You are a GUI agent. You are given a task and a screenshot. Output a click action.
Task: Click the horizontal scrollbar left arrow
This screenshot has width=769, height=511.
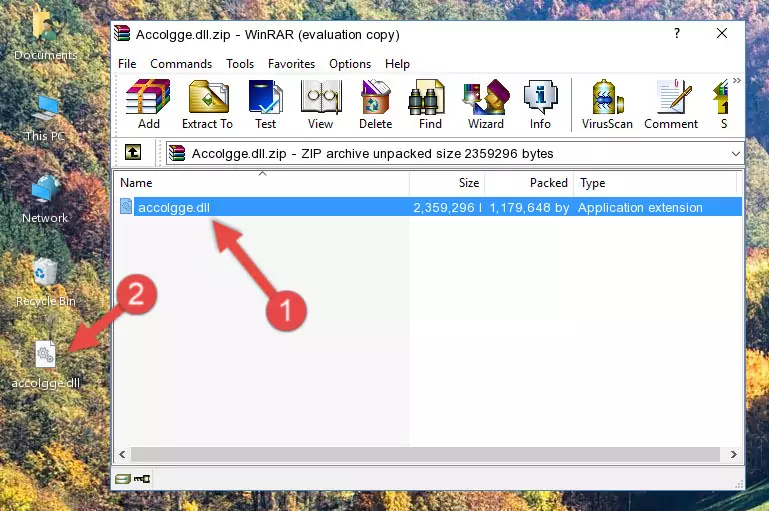[x=123, y=455]
